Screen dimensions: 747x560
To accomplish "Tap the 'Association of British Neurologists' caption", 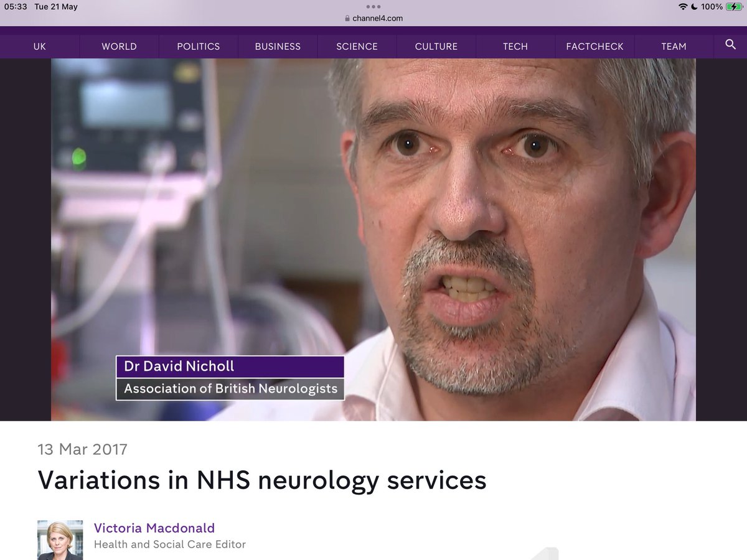I will tap(230, 389).
